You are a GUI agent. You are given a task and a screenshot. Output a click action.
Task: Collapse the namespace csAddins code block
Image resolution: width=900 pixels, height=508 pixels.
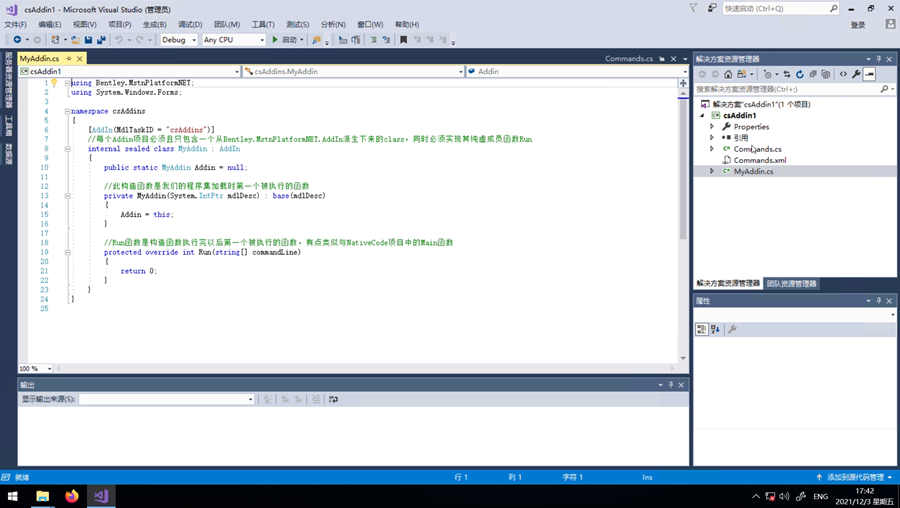[x=67, y=111]
